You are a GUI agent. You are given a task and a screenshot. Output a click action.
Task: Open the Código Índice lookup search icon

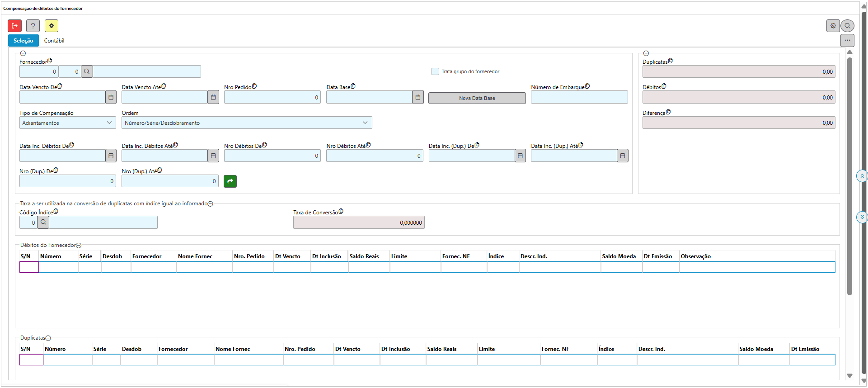pos(43,222)
